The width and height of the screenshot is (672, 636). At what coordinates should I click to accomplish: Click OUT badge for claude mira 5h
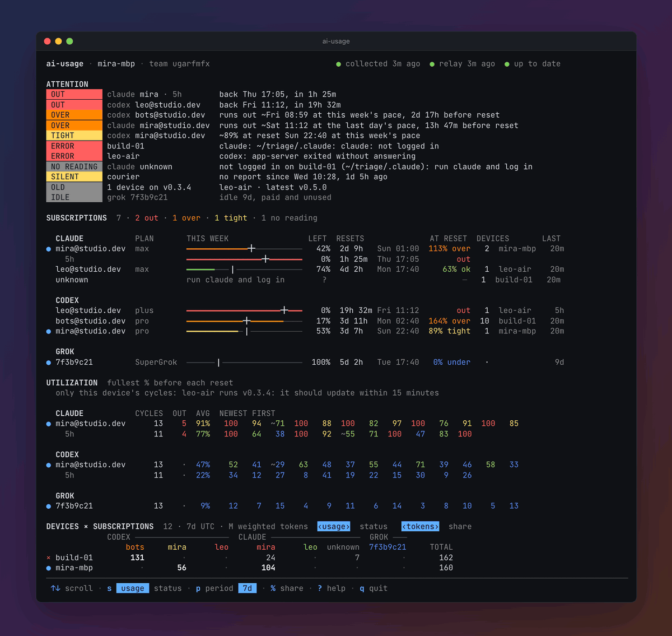click(74, 95)
